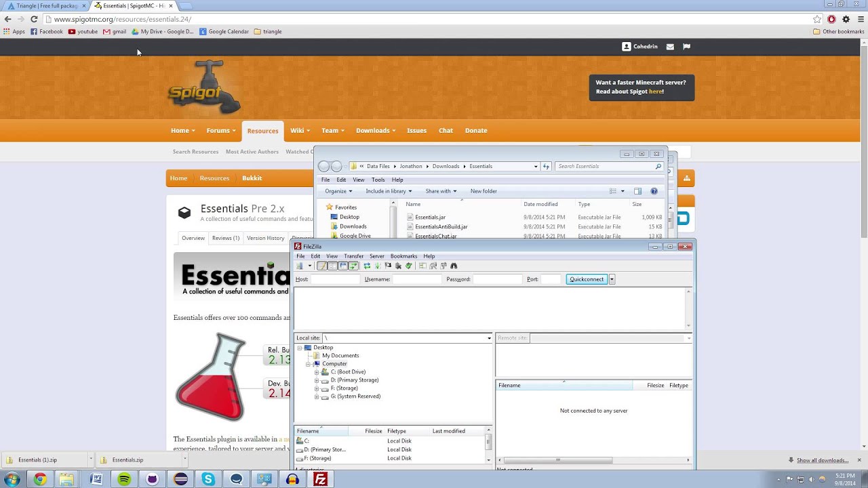Viewport: 868px width, 488px height.
Task: Open Skype from the taskbar
Action: [x=208, y=479]
